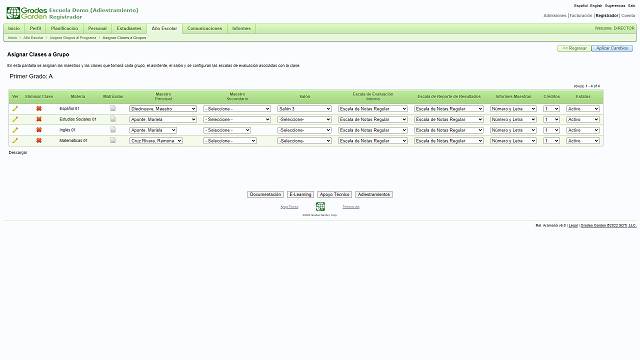This screenshot has width=640, height=360.
Task: Open Número y Letra dropdown for Inglés 01
Action: pyautogui.click(x=513, y=130)
